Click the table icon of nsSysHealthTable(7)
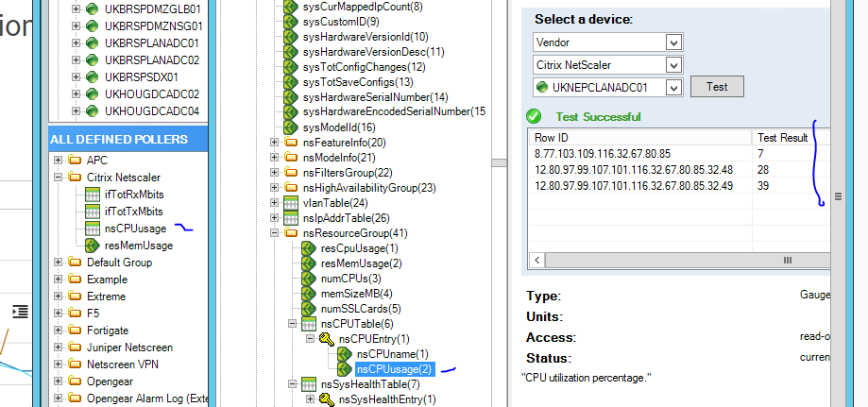 pyautogui.click(x=308, y=384)
